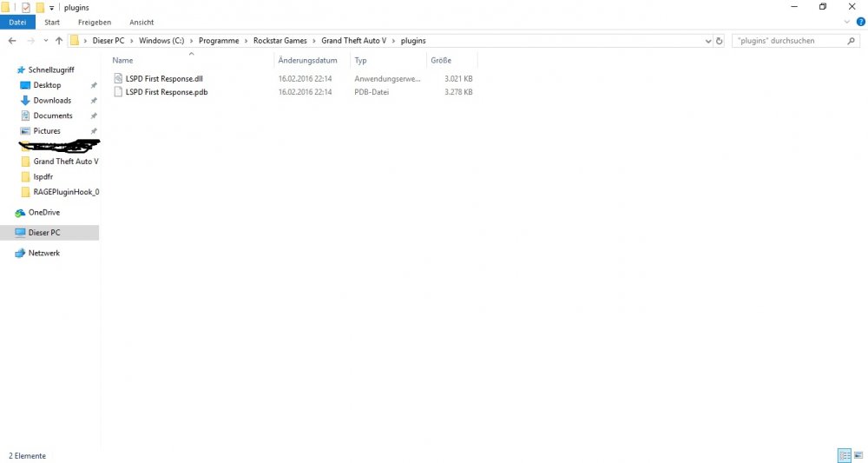Viewport: 868px width, 463px height.
Task: Switch to large icons view layout
Action: coord(858,456)
